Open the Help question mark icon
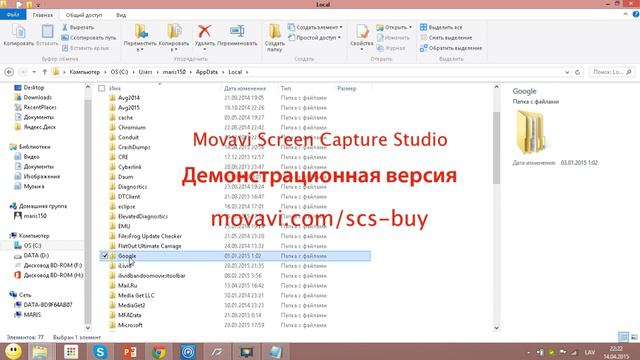This screenshot has height=360, width=640. click(x=636, y=14)
